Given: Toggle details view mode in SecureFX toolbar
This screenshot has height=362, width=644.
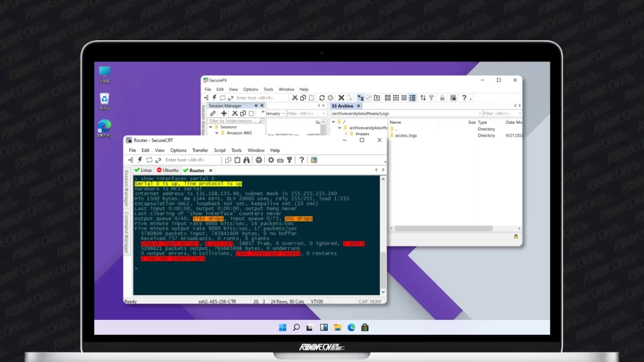Looking at the screenshot, I should pyautogui.click(x=413, y=98).
